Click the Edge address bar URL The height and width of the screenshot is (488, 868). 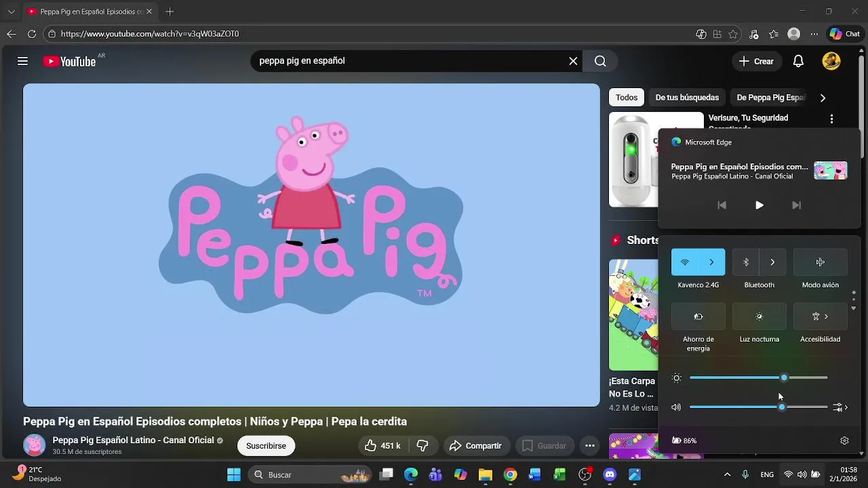pos(150,34)
